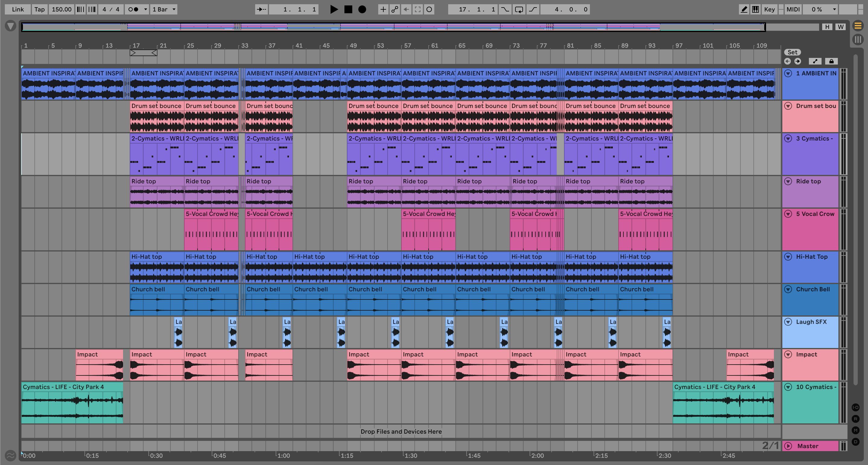
Task: Toggle the Loop switch
Action: tap(519, 9)
